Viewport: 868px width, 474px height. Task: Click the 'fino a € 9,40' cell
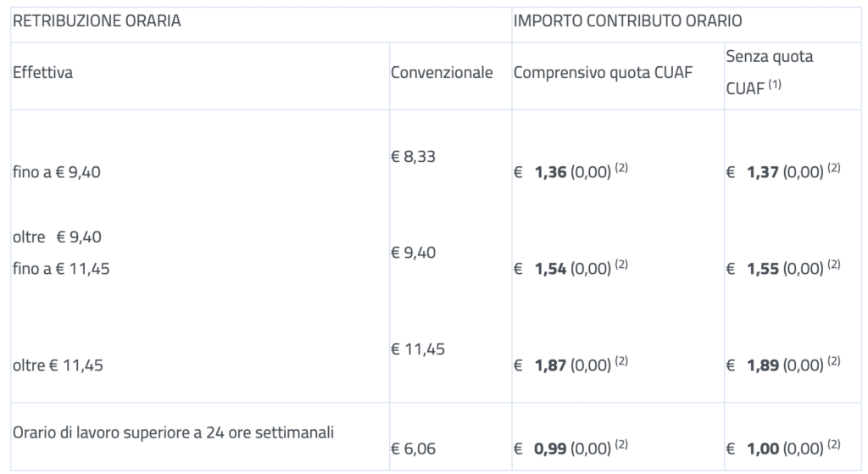click(x=57, y=172)
